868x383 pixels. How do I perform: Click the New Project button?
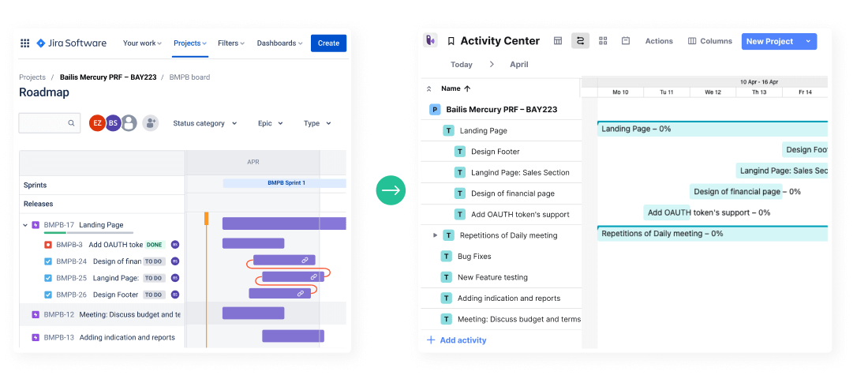769,41
